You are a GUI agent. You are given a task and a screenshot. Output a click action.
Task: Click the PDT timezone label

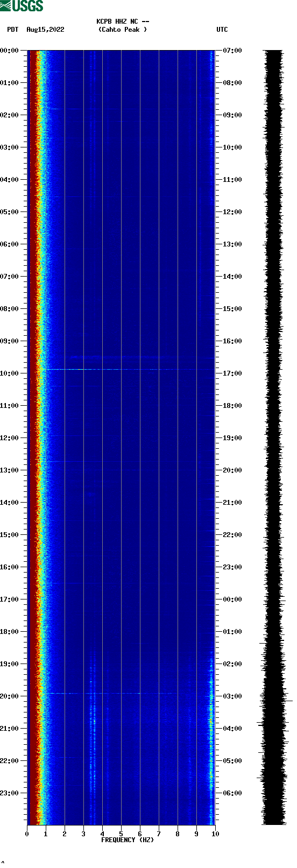coord(12,30)
